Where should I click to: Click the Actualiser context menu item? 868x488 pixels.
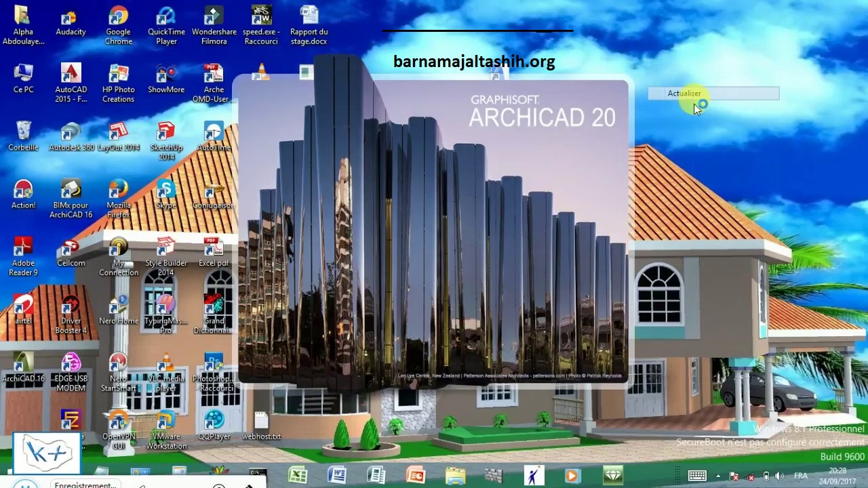(713, 94)
